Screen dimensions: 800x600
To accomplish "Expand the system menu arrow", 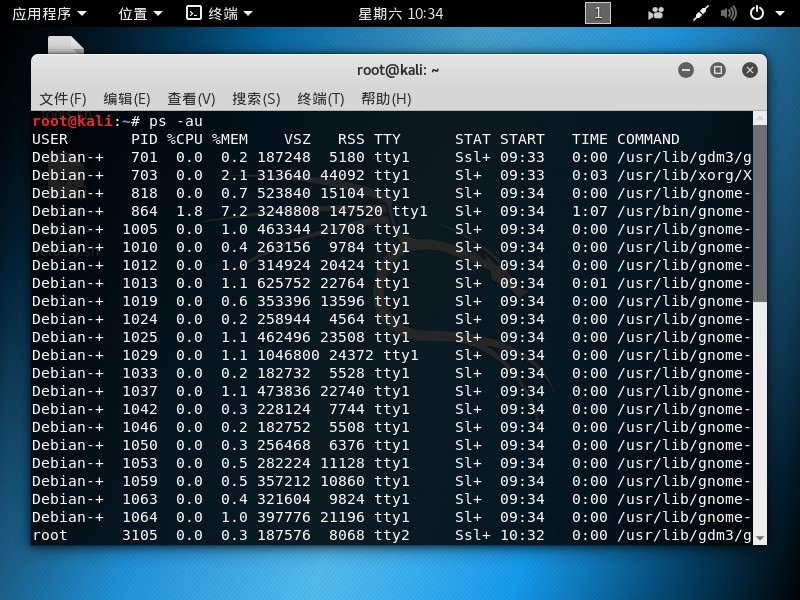I will tap(780, 13).
